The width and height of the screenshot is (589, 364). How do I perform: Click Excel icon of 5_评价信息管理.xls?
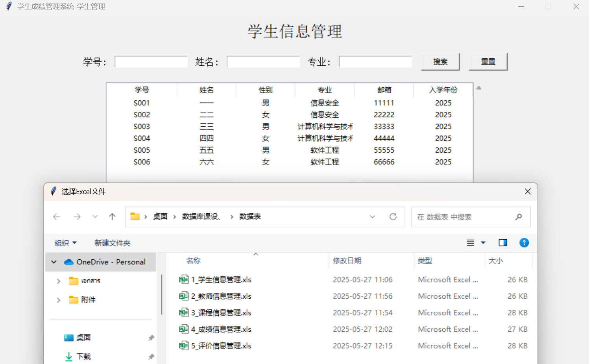click(x=184, y=346)
